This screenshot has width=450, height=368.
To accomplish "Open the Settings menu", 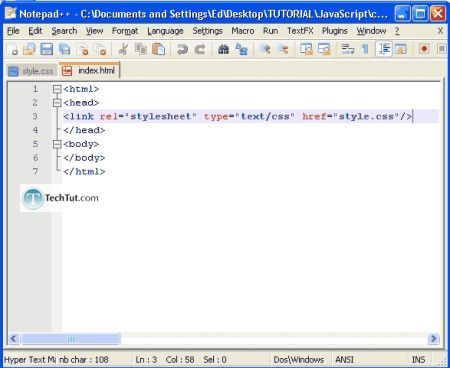I will pos(207,31).
